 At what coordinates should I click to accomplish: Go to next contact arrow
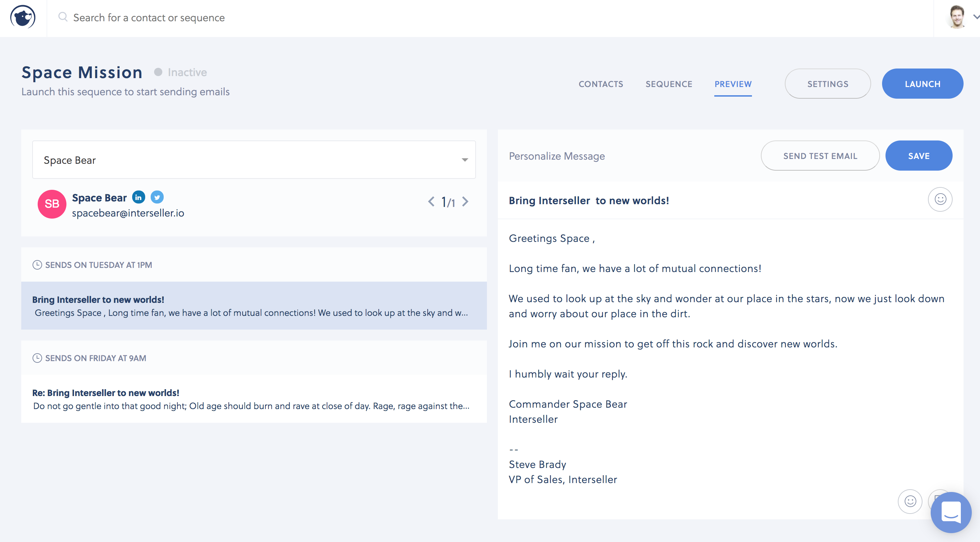(465, 202)
